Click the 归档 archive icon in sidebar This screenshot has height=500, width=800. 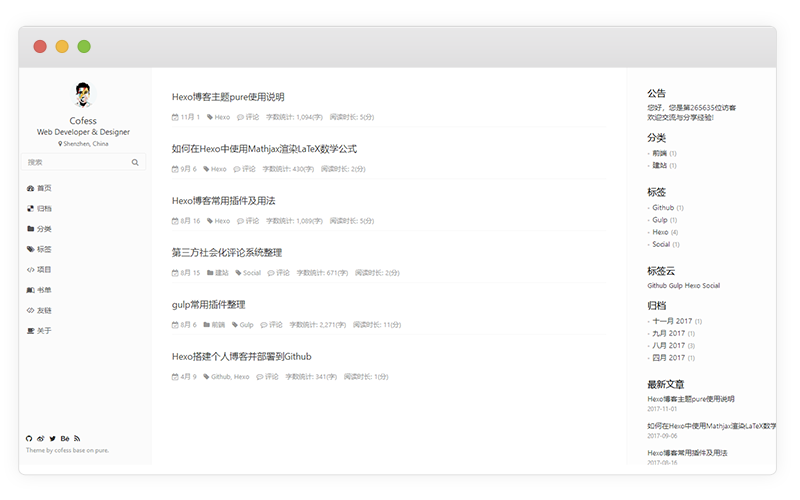point(30,209)
